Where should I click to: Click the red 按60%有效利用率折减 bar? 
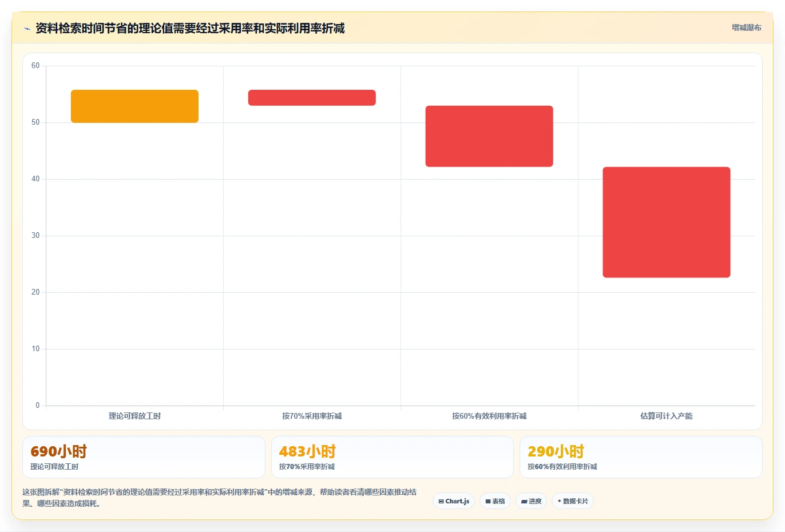coord(489,136)
